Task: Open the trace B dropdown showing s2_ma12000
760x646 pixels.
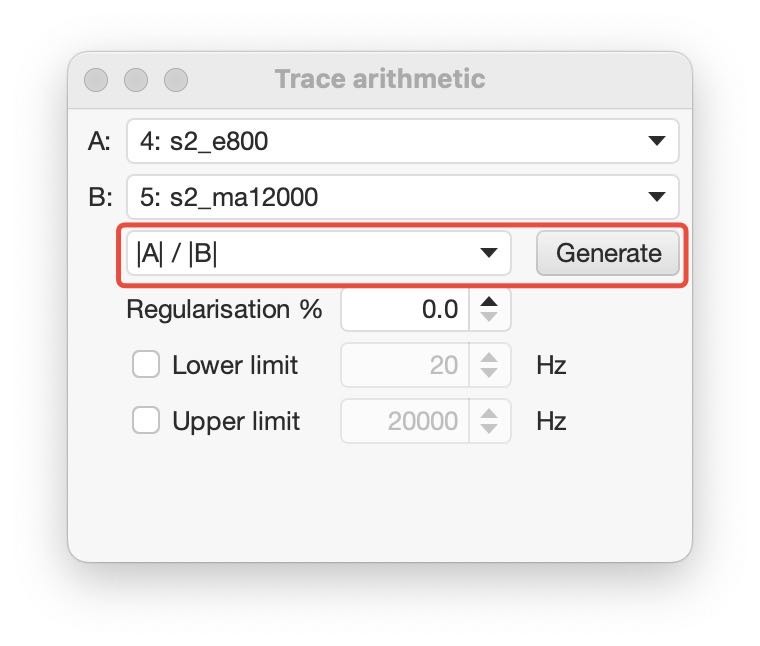Action: pos(402,197)
